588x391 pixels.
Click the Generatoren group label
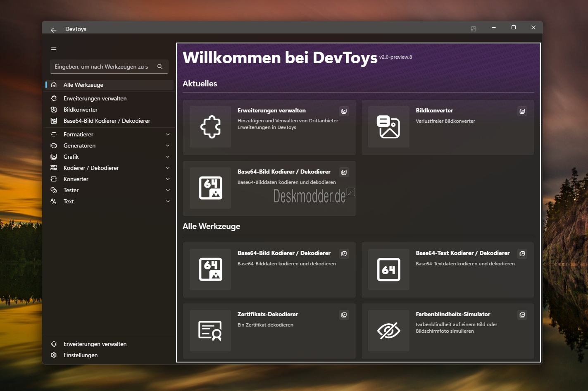pyautogui.click(x=79, y=145)
